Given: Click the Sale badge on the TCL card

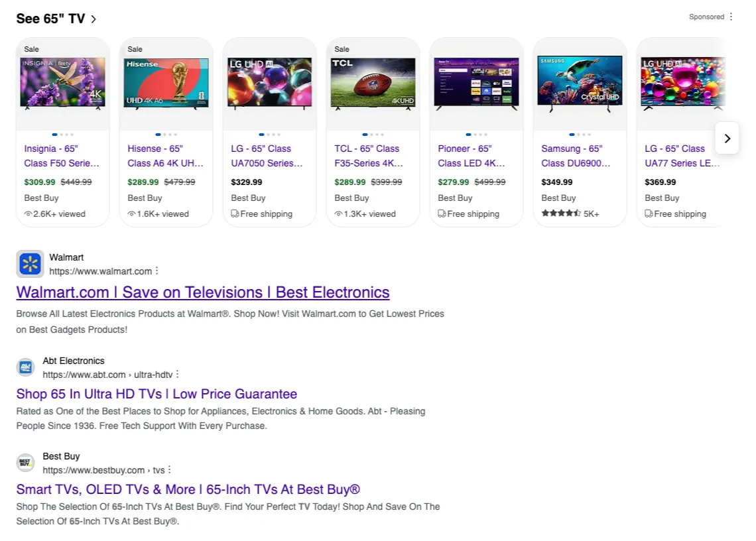Looking at the screenshot, I should click(x=342, y=49).
